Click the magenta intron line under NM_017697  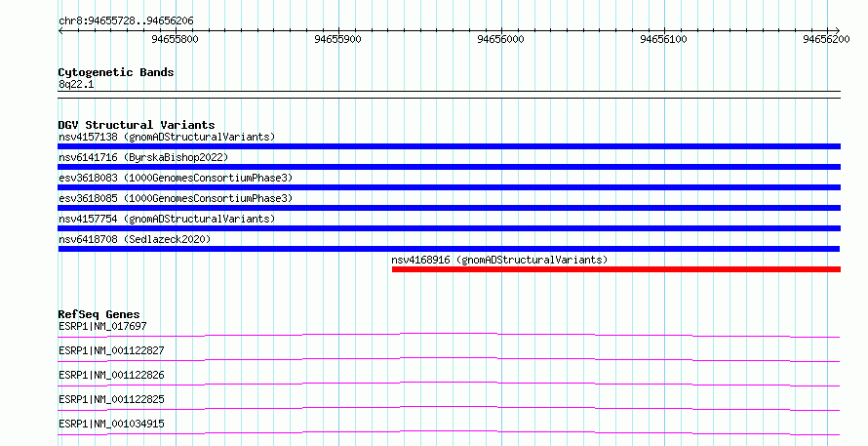[449, 335]
